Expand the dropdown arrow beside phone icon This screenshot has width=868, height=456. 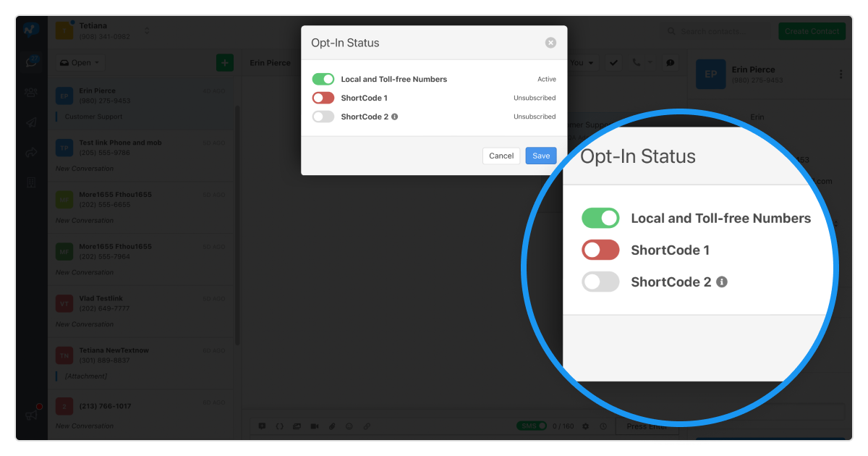click(650, 63)
